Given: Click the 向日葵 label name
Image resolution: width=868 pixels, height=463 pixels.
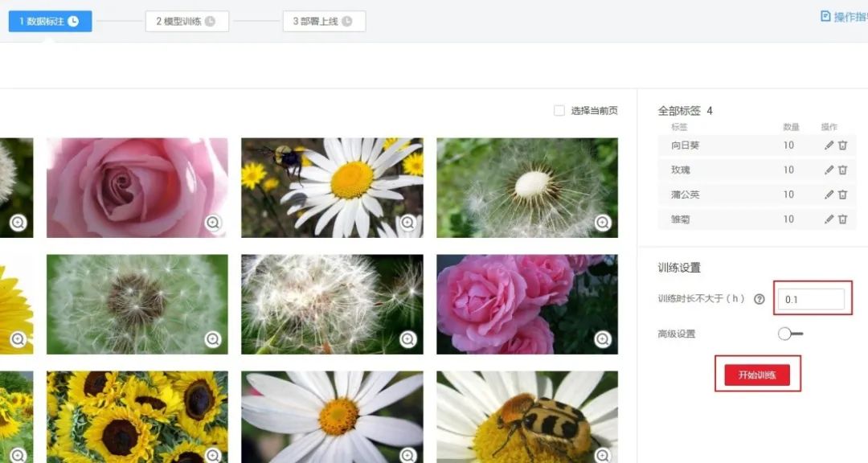Looking at the screenshot, I should coord(686,145).
